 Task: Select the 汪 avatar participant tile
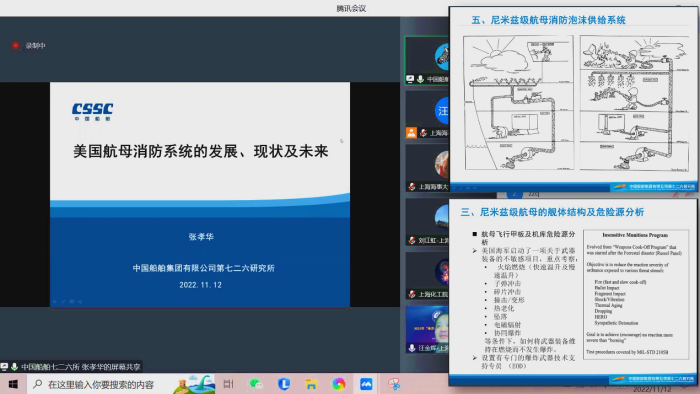pos(427,115)
